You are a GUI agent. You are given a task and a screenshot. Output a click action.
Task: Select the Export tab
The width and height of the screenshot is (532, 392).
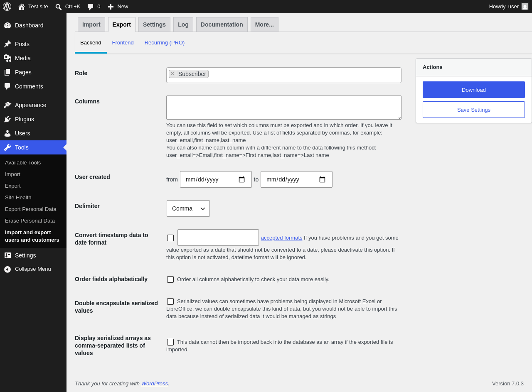[122, 24]
